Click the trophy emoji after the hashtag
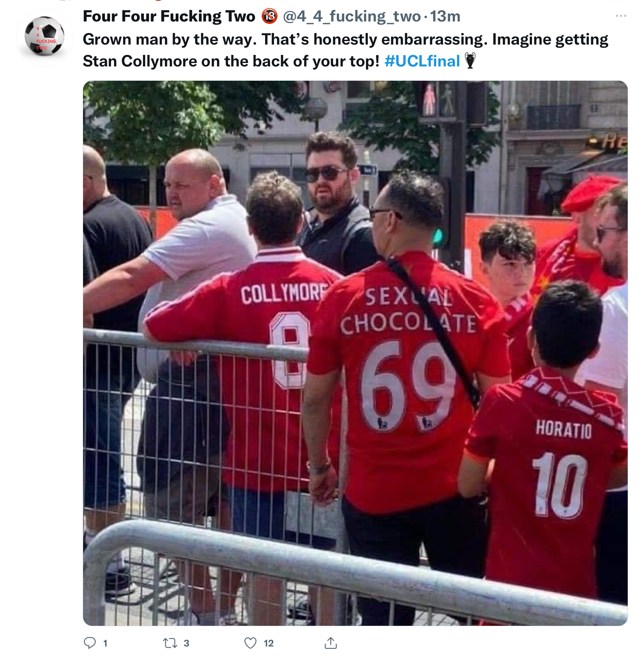Image resolution: width=644 pixels, height=660 pixels. click(x=470, y=61)
